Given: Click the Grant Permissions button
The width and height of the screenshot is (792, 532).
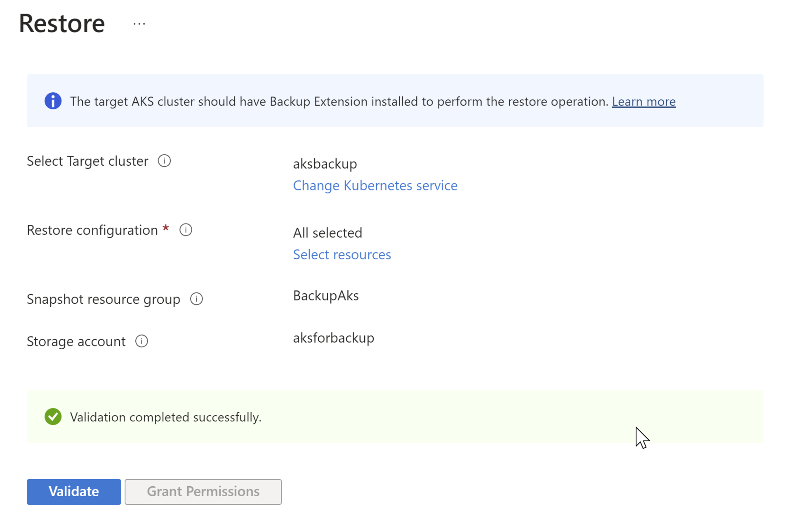Looking at the screenshot, I should [x=203, y=492].
